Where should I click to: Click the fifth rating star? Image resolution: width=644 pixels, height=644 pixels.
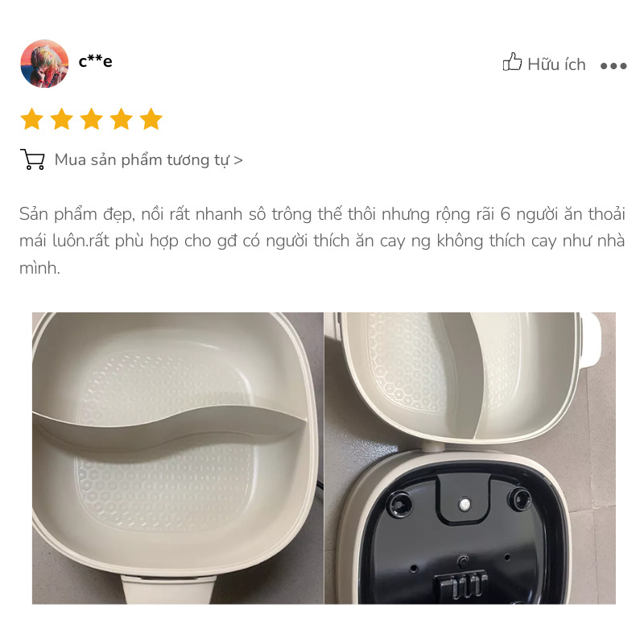coord(151,119)
